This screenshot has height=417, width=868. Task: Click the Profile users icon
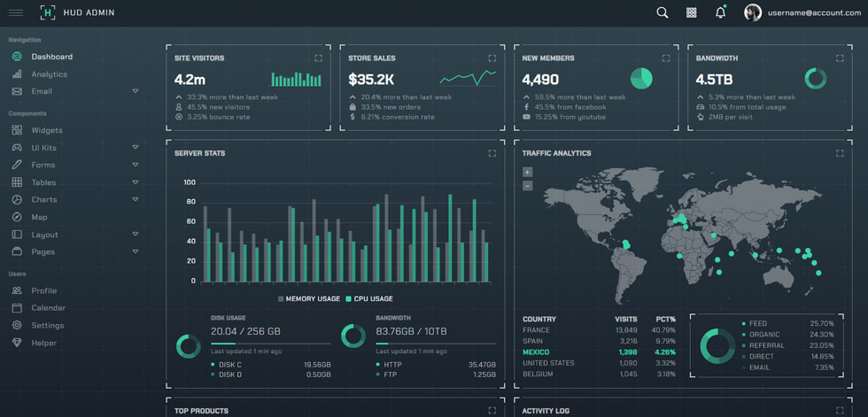[x=17, y=290]
